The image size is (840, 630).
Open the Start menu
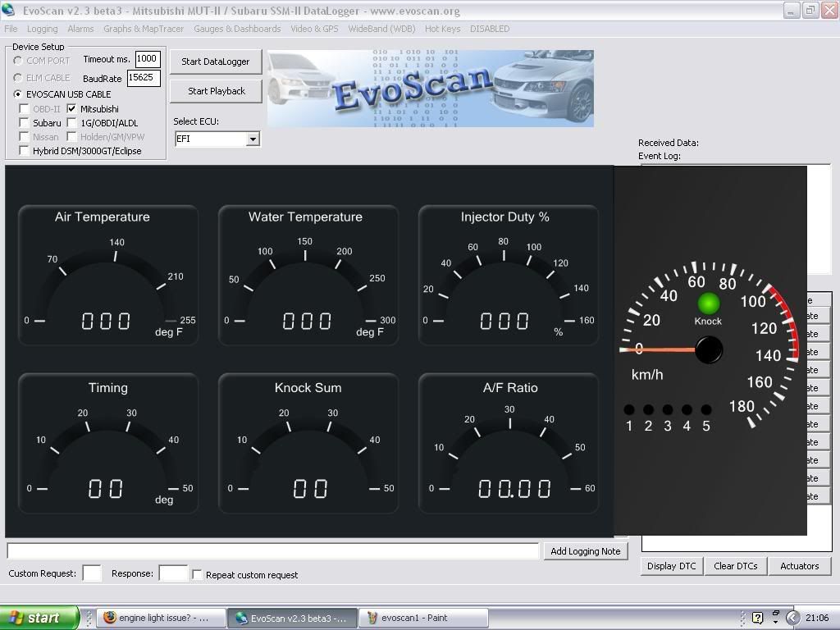pos(39,618)
